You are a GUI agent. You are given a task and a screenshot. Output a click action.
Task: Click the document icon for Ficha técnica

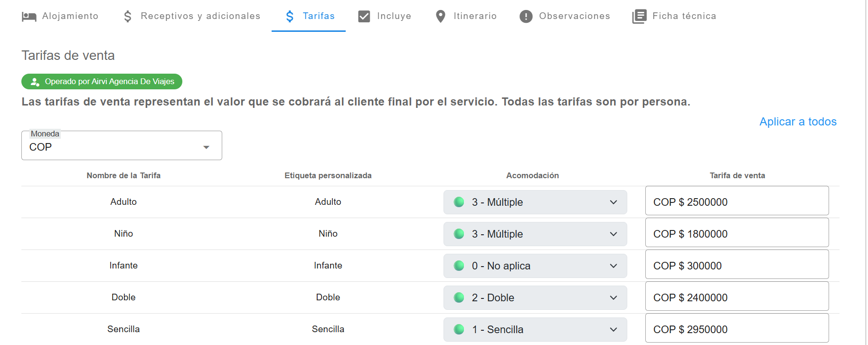639,17
